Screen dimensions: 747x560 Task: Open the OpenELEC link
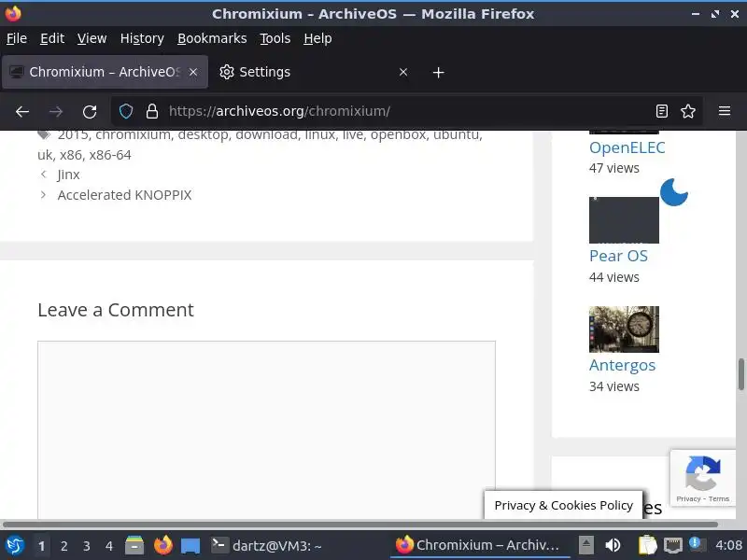pyautogui.click(x=627, y=147)
